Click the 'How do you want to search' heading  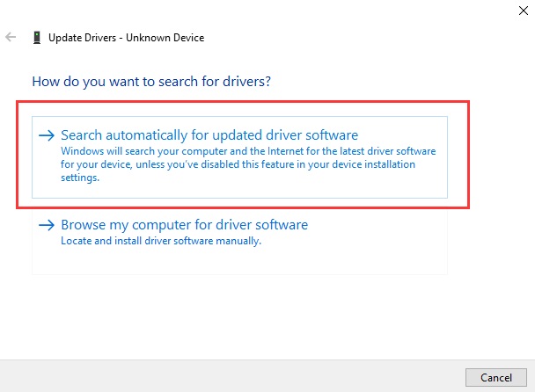tap(151, 82)
